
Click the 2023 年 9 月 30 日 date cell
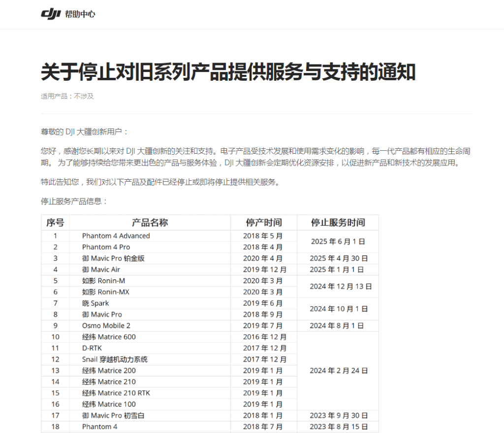pos(339,416)
